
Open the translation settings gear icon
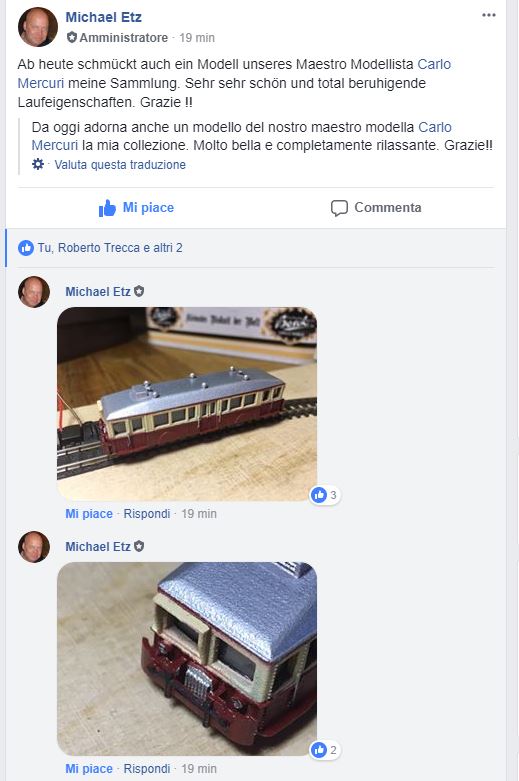tap(38, 164)
